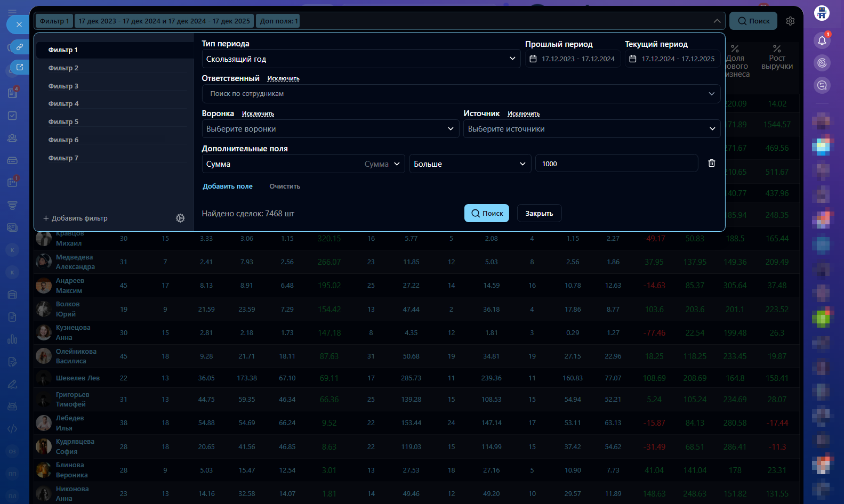This screenshot has width=844, height=504.
Task: Expand the Тип периода dropdown
Action: click(x=361, y=59)
